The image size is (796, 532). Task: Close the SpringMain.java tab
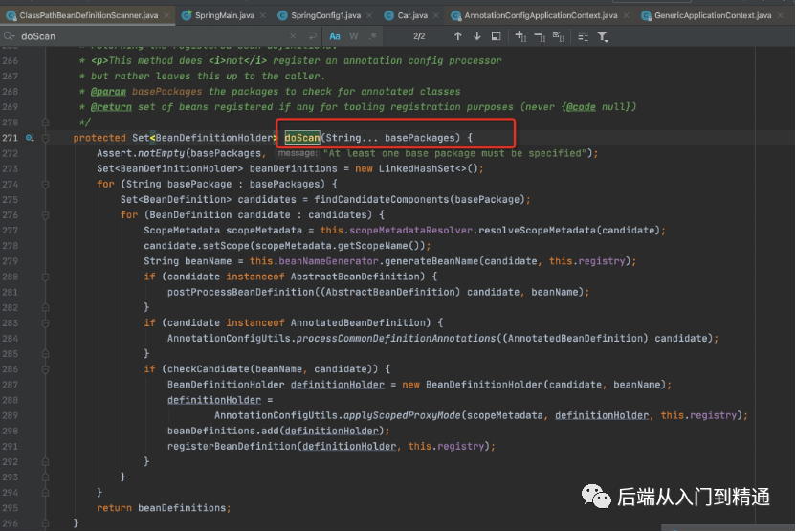click(262, 15)
